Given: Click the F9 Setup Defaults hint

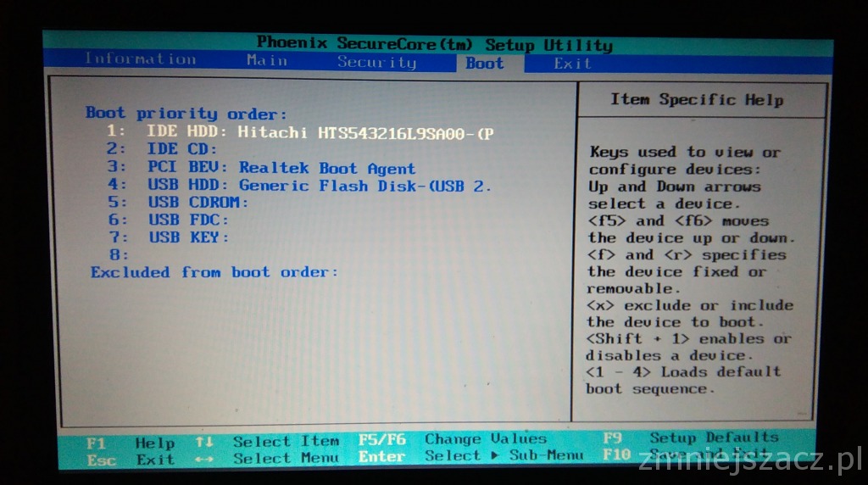Looking at the screenshot, I should tap(691, 438).
